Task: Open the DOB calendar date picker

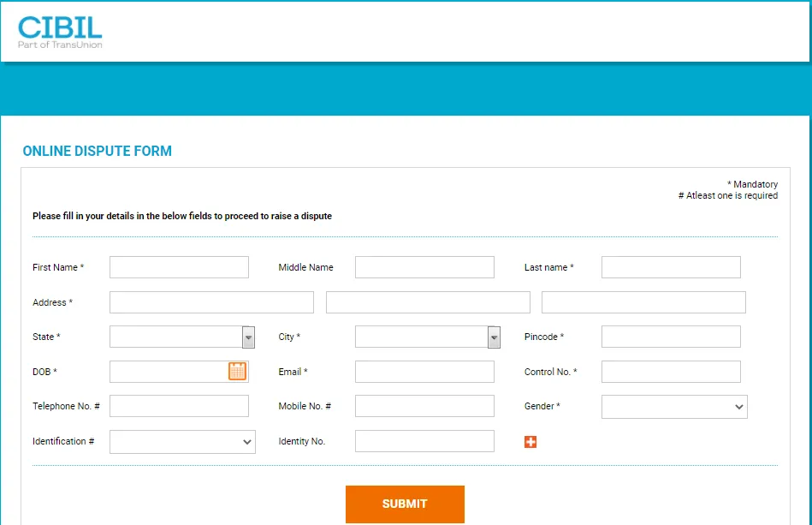Action: [x=237, y=371]
